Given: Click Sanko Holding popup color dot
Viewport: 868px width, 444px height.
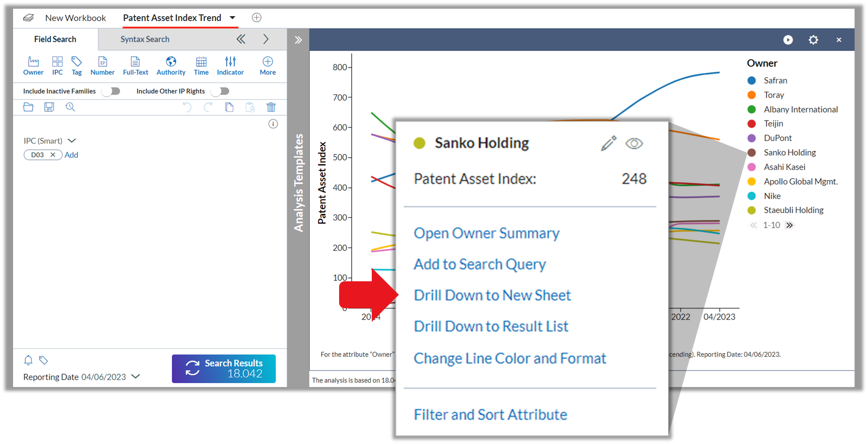Looking at the screenshot, I should (419, 143).
